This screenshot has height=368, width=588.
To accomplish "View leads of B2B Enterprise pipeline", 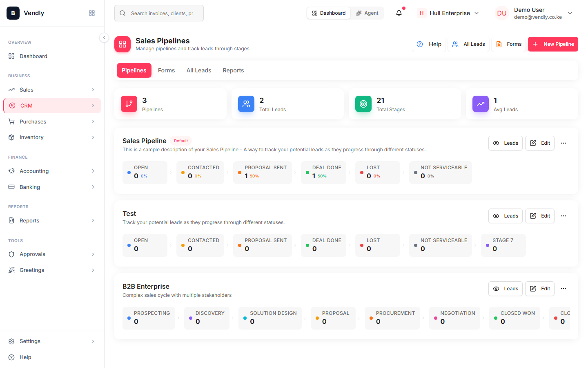I will [506, 289].
